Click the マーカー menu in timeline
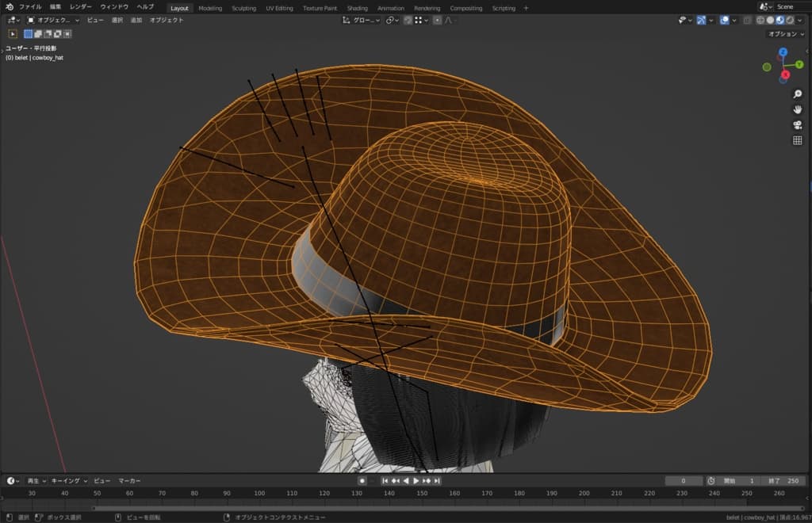This screenshot has height=523, width=812. tap(129, 480)
